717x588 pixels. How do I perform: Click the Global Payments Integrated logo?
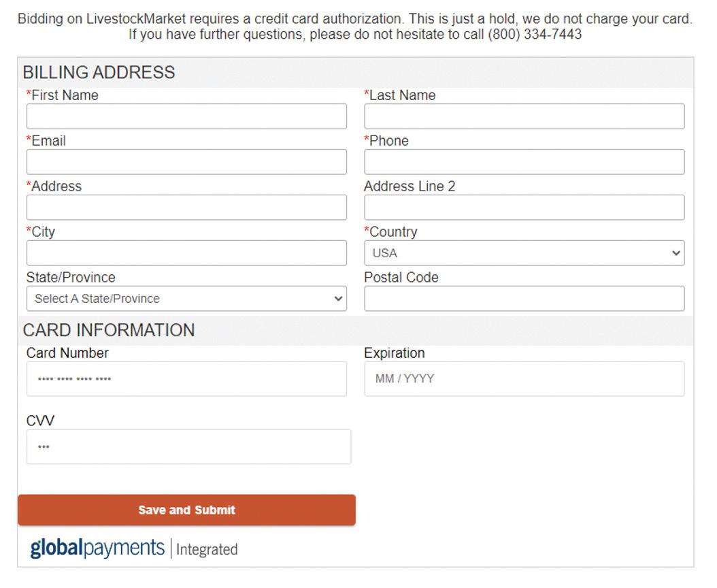tap(134, 549)
